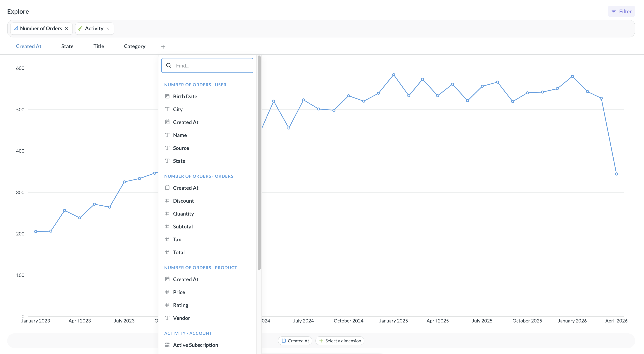Click the plus icon to add dimension tab

click(x=163, y=46)
